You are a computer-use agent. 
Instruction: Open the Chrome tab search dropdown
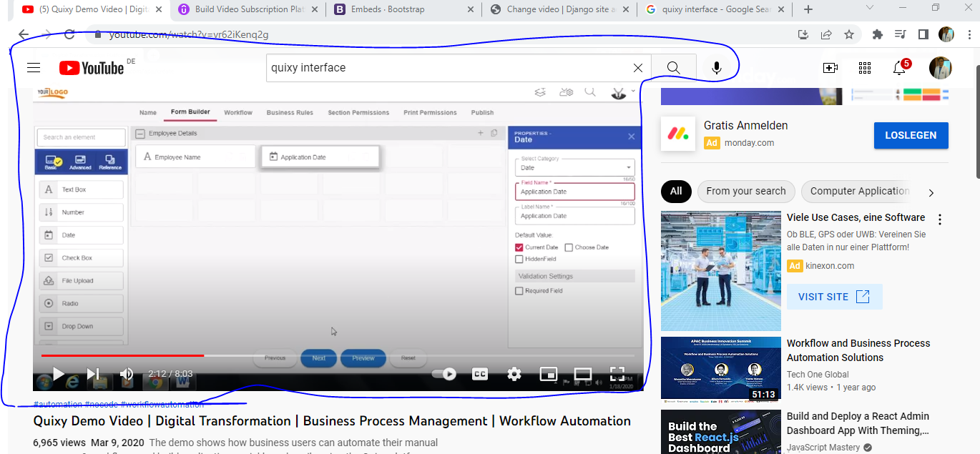pyautogui.click(x=870, y=9)
